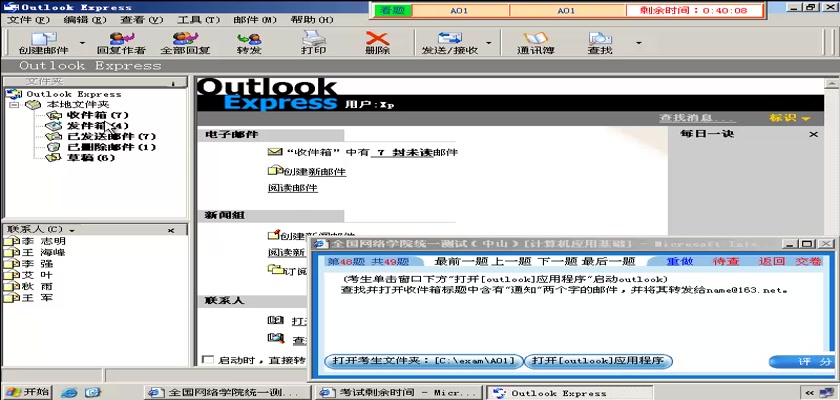Open the 查看(V) menu
The image size is (840, 400).
pyautogui.click(x=142, y=20)
